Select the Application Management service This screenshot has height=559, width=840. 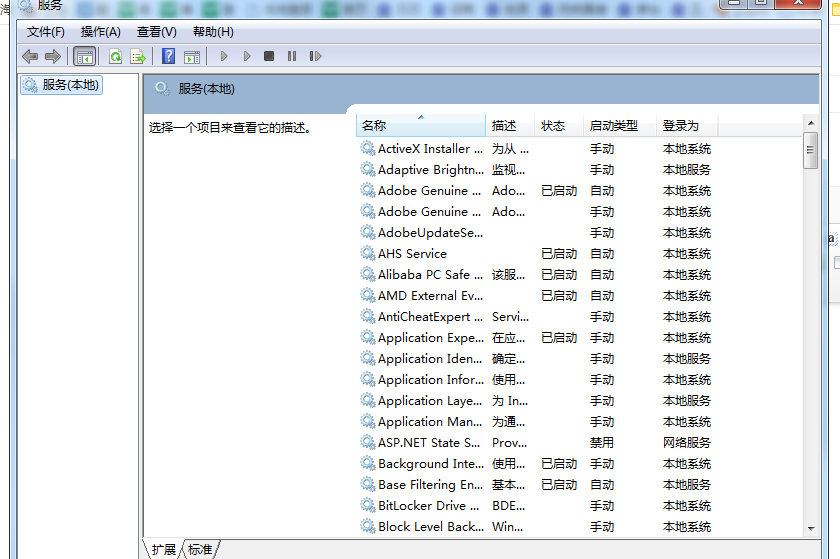click(x=537, y=422)
